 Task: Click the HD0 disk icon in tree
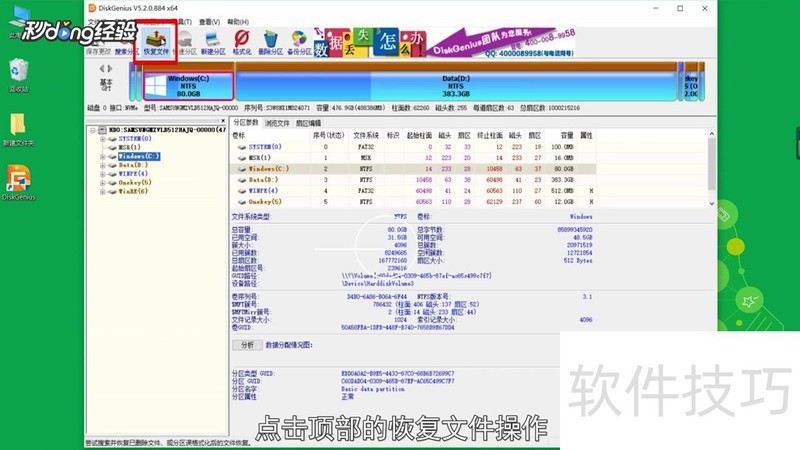coord(103,130)
